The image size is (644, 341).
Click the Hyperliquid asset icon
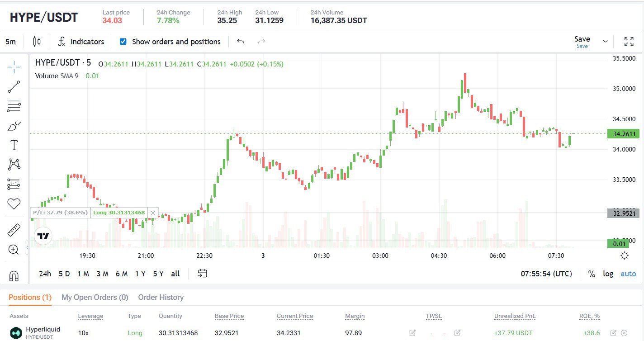(16, 333)
